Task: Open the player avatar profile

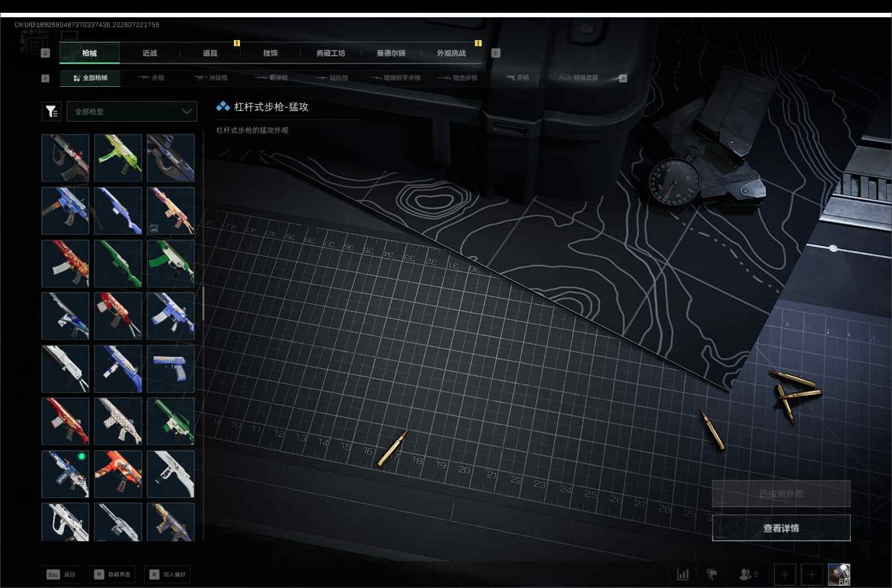Action: point(839,574)
